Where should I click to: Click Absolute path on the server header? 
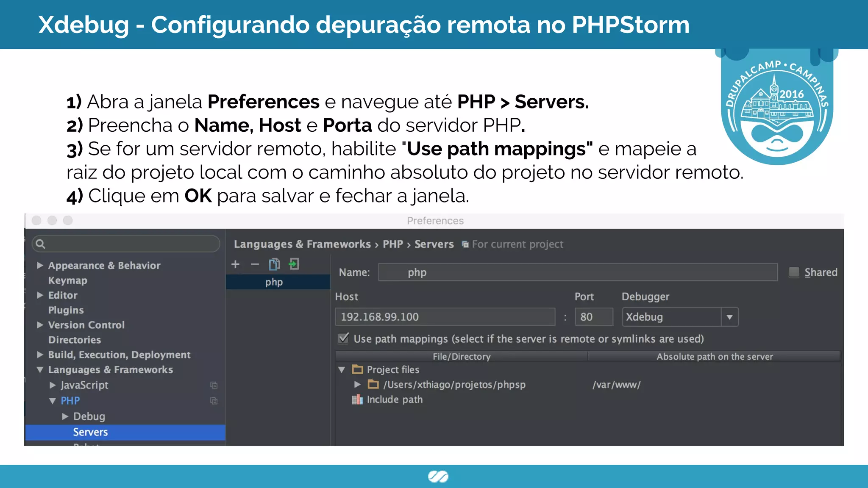(x=715, y=356)
